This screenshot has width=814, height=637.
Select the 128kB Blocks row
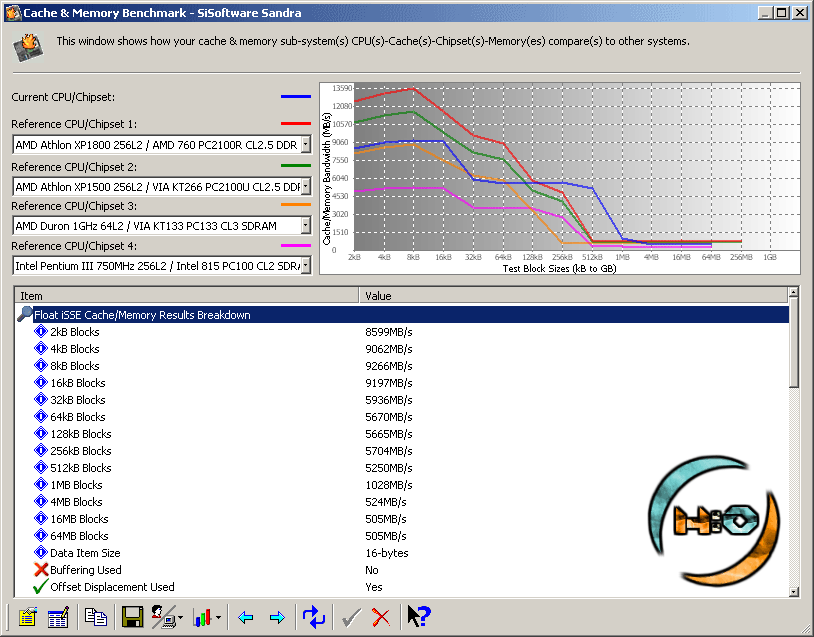click(402, 433)
